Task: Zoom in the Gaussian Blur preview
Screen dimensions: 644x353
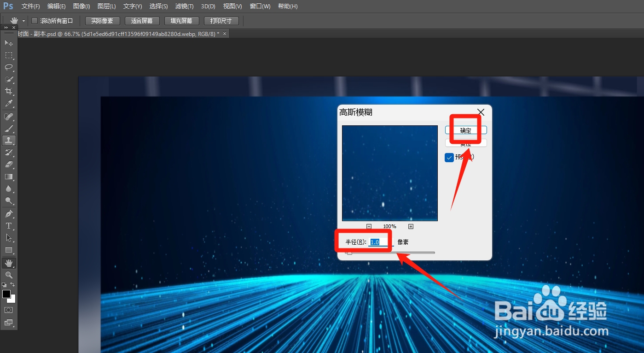Action: click(411, 226)
